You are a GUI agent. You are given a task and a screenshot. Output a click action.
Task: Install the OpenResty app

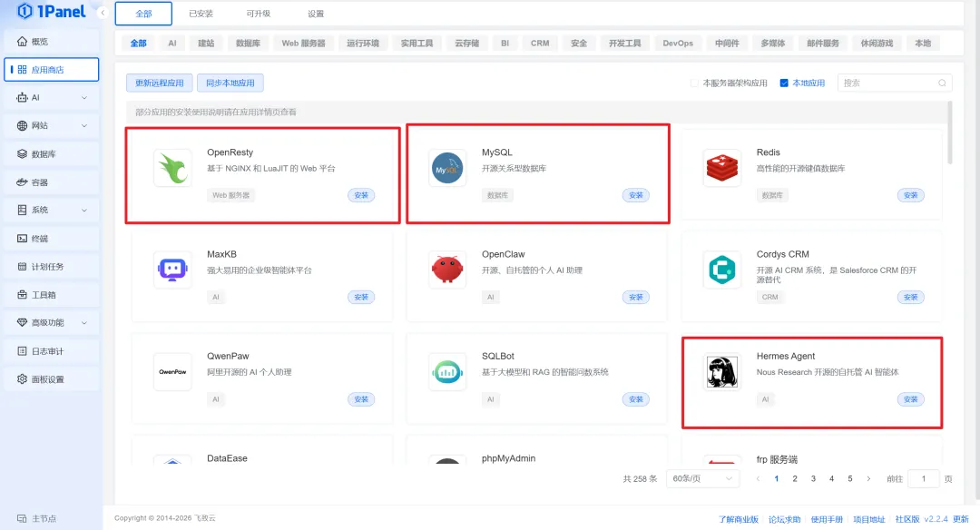pyautogui.click(x=361, y=196)
